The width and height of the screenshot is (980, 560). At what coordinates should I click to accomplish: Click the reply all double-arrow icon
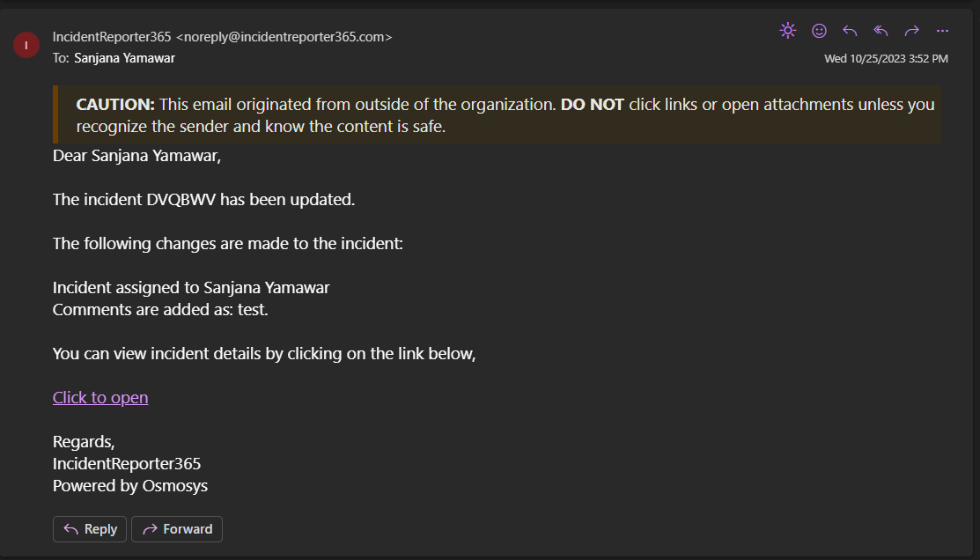click(881, 31)
